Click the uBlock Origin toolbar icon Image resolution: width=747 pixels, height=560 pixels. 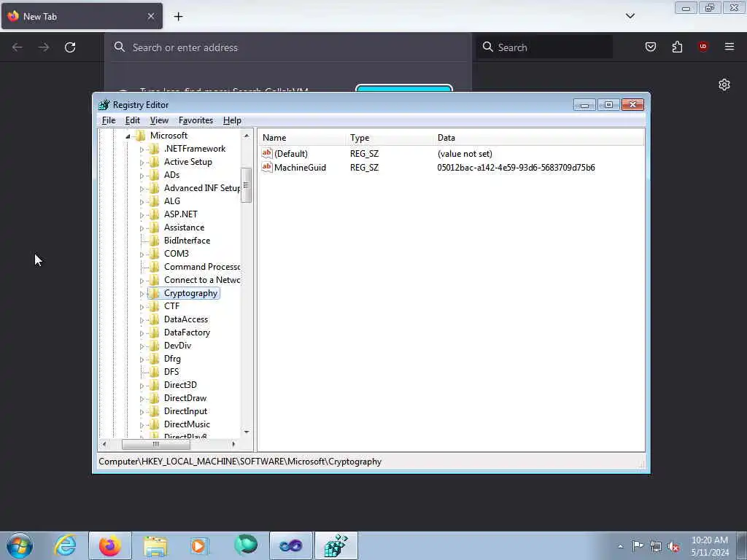pos(703,46)
